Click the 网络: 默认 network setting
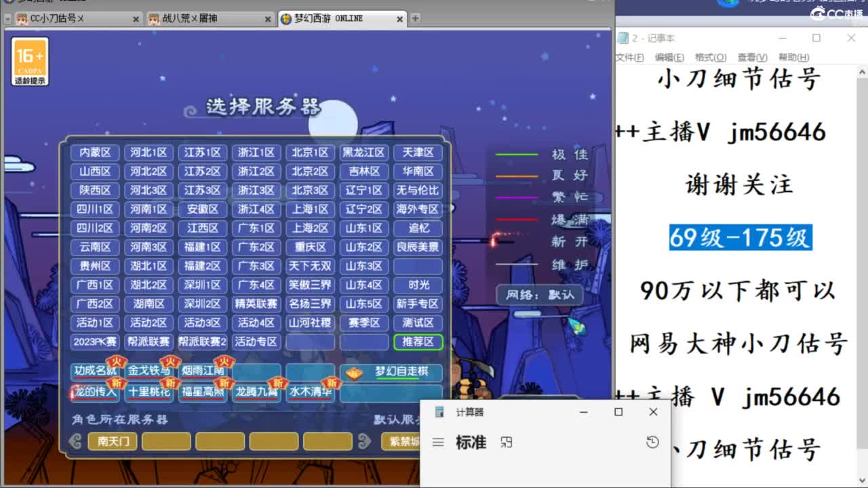Screen dimensions: 868x488 coord(540,295)
